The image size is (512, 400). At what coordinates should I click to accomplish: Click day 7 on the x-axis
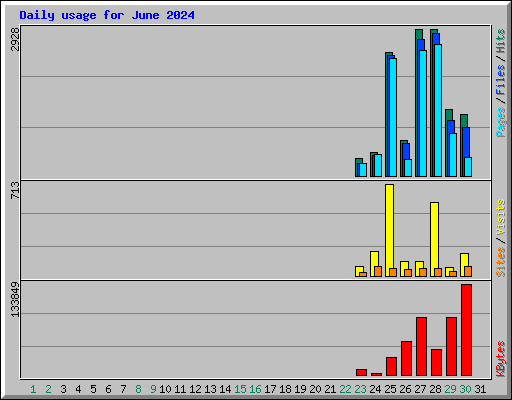123,389
